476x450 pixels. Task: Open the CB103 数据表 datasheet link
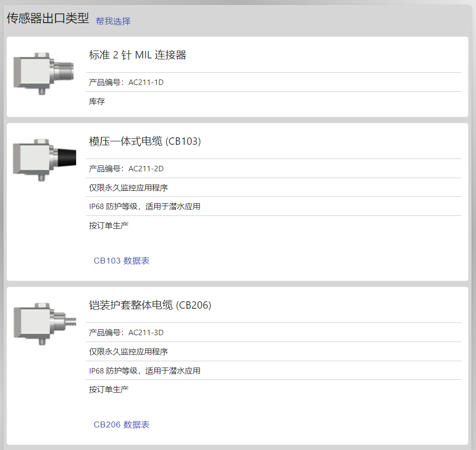pos(121,261)
